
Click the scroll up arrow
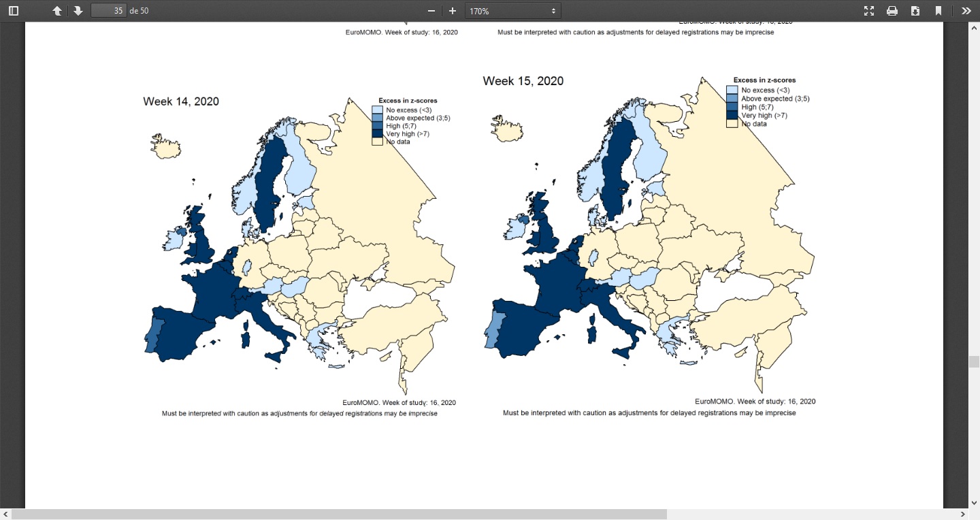pos(975,27)
